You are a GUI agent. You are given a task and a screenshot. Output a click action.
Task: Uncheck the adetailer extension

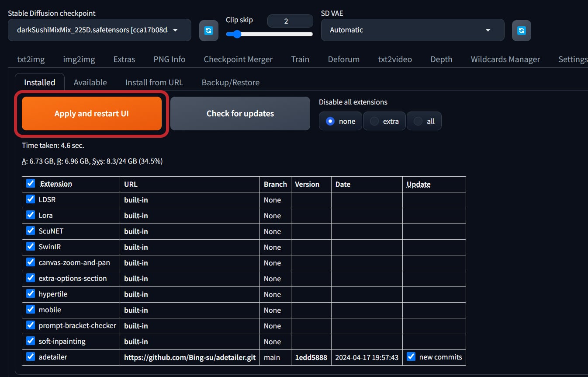(x=31, y=356)
